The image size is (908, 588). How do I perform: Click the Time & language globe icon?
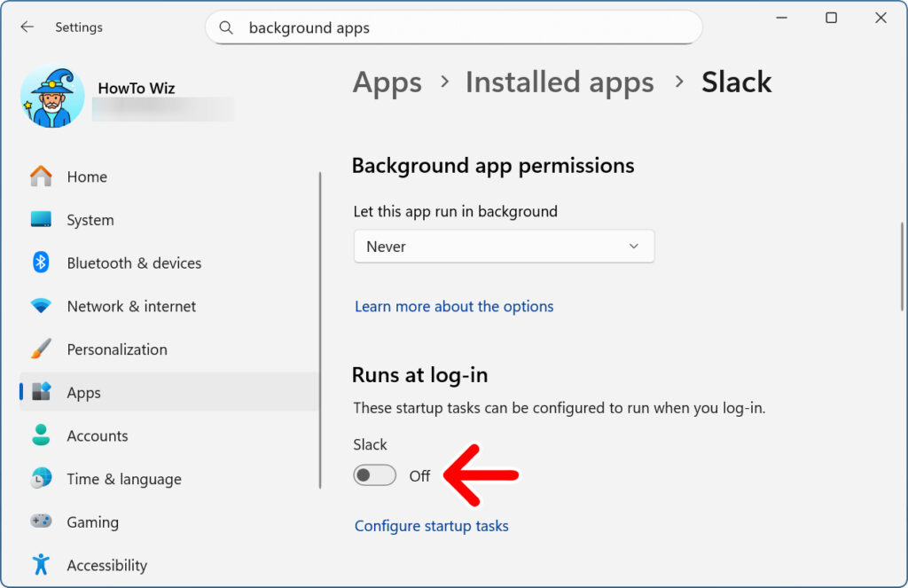(41, 479)
